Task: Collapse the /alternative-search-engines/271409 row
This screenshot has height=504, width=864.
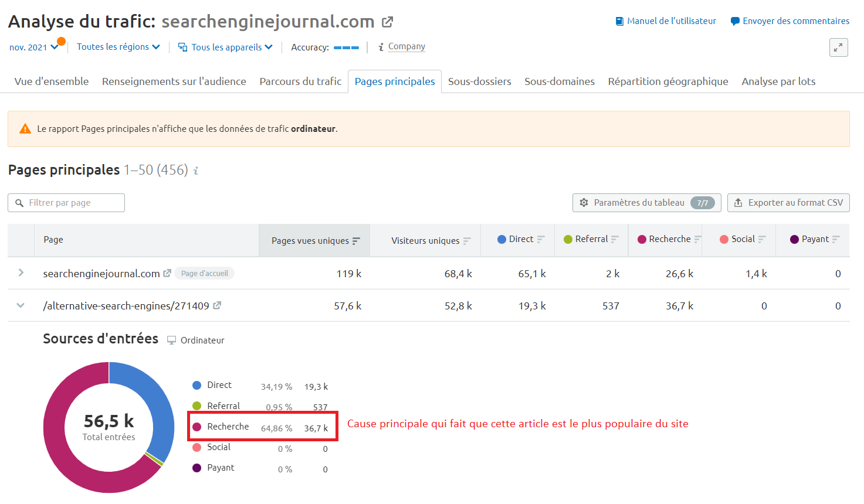Action: click(21, 305)
